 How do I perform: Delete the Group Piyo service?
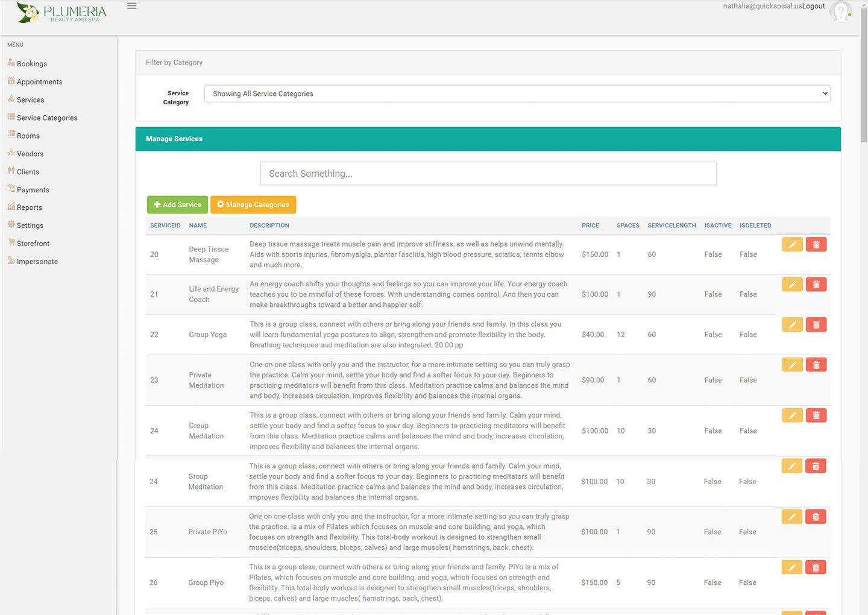point(815,567)
